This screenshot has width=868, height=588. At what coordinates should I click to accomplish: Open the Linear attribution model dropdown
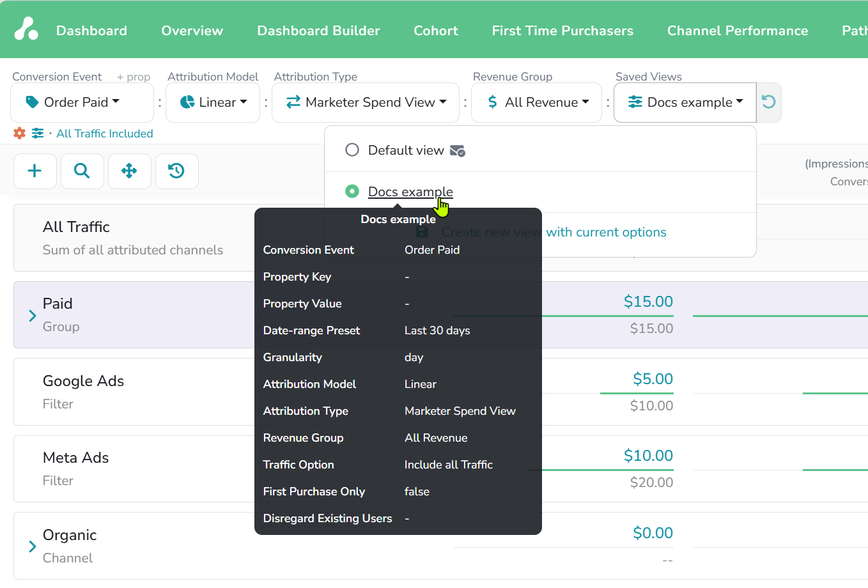213,102
